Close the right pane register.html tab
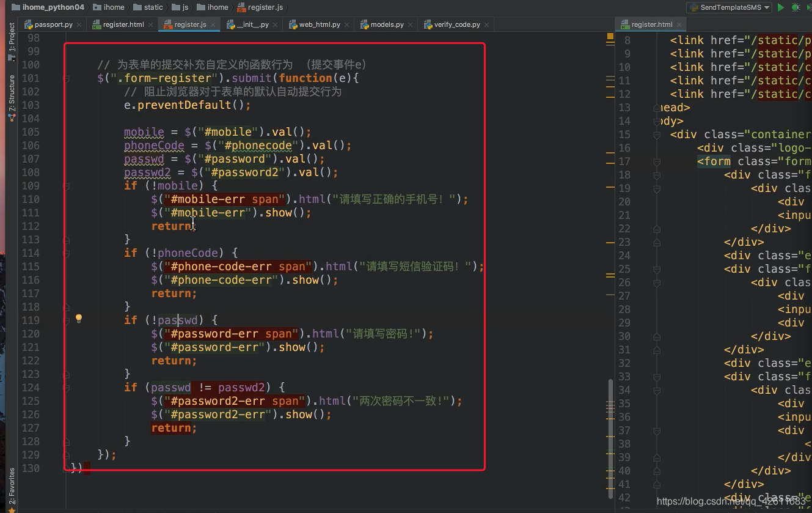This screenshot has height=513, width=812. coord(679,25)
